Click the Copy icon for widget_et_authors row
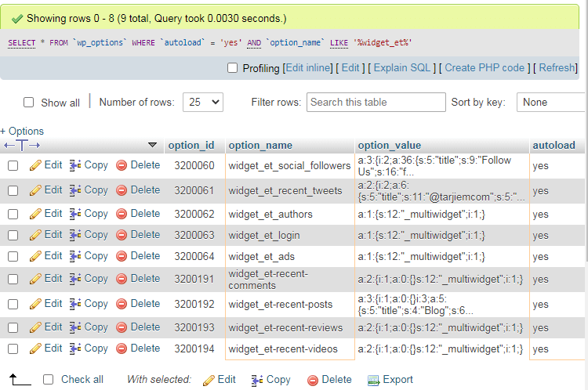This screenshot has height=390, width=588. click(x=75, y=214)
